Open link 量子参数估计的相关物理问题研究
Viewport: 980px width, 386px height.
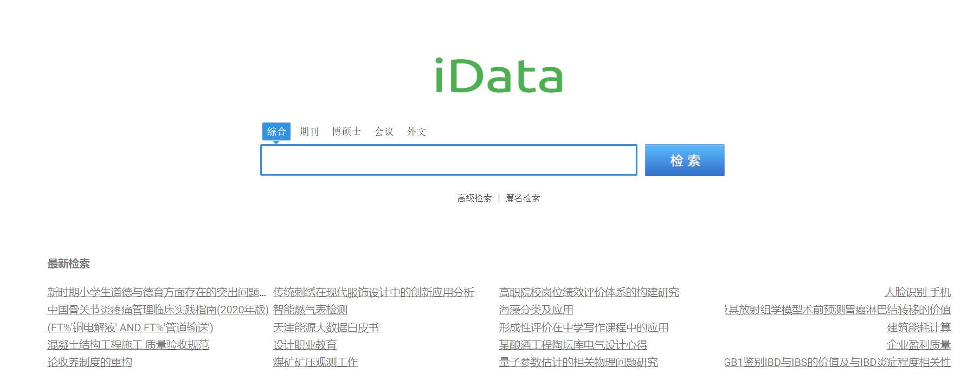pos(578,362)
